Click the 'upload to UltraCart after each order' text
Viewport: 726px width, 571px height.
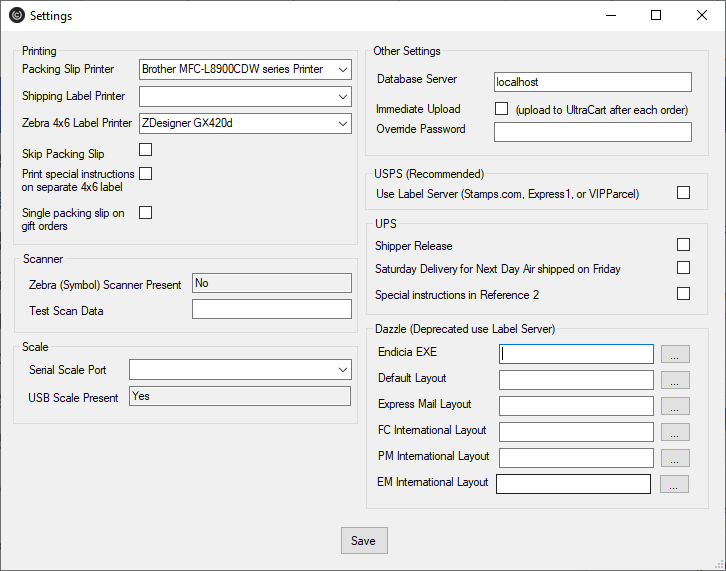pyautogui.click(x=602, y=110)
